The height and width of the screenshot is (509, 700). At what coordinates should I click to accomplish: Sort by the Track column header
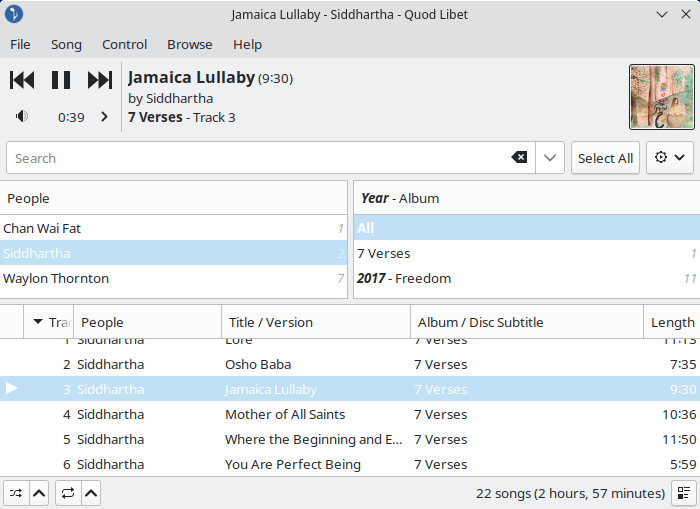tap(49, 322)
